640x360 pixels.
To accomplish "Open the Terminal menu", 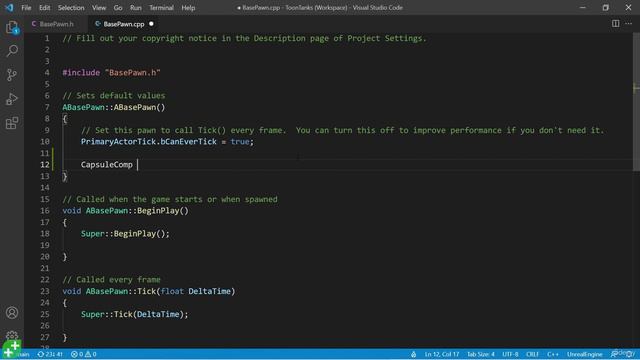I will pyautogui.click(x=161, y=8).
